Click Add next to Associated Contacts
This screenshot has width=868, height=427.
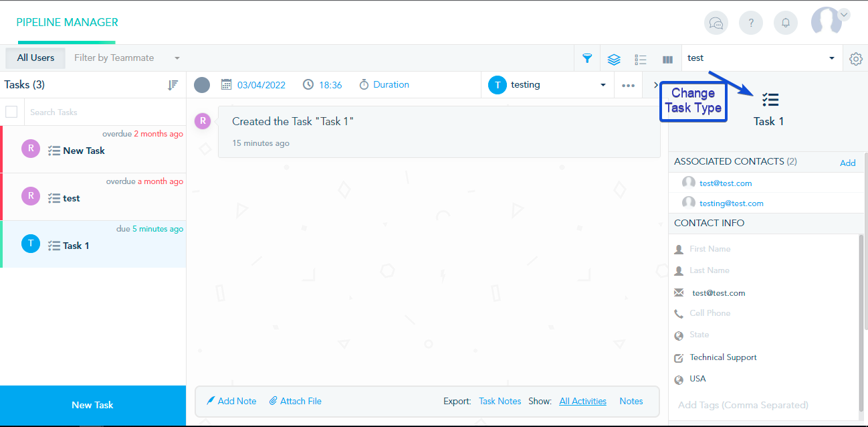pyautogui.click(x=848, y=163)
